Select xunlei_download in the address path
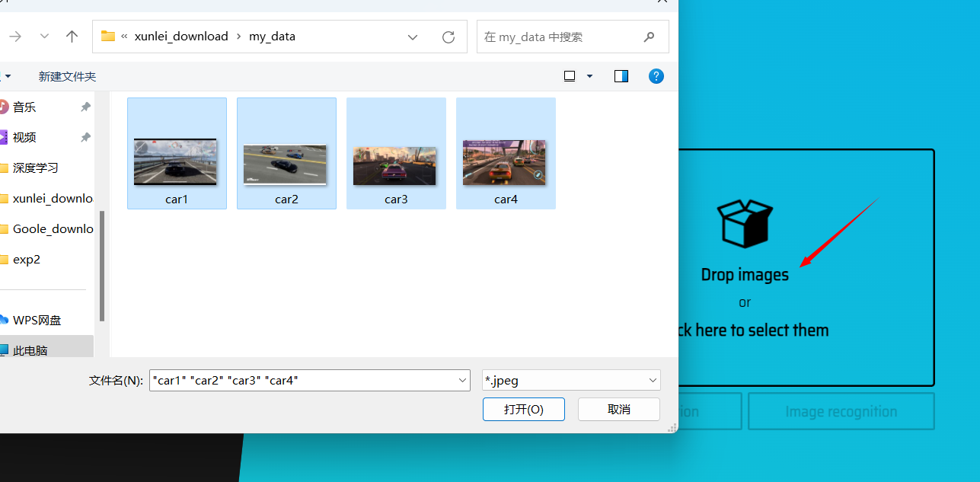980x482 pixels. 181,37
